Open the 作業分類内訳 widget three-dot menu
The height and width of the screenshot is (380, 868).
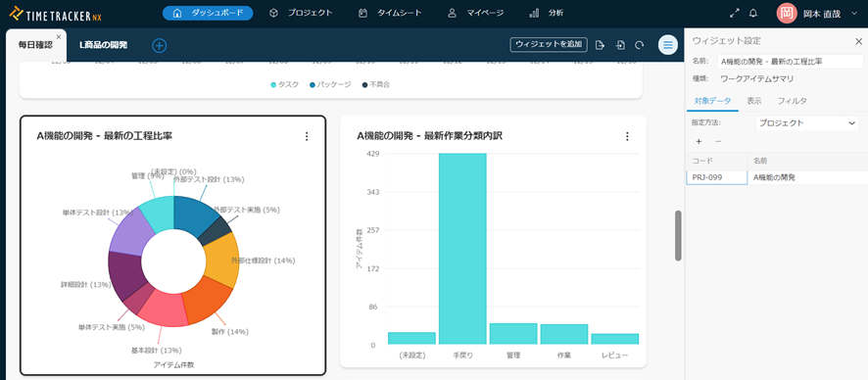(627, 136)
